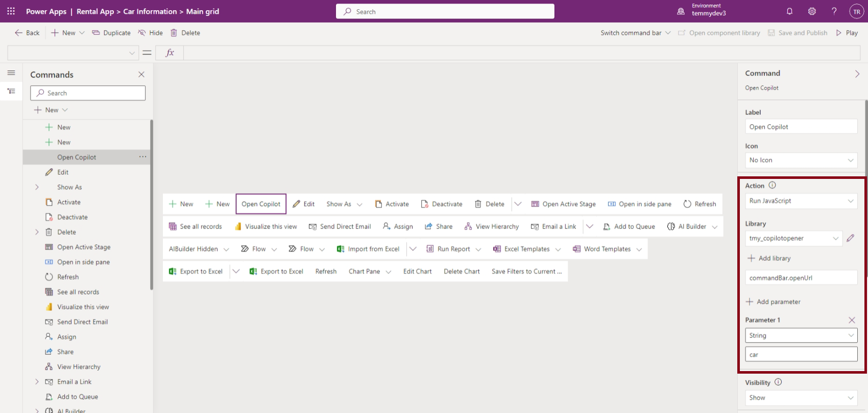The image size is (868, 413).
Task: Edit library with pencil icon
Action: click(850, 238)
